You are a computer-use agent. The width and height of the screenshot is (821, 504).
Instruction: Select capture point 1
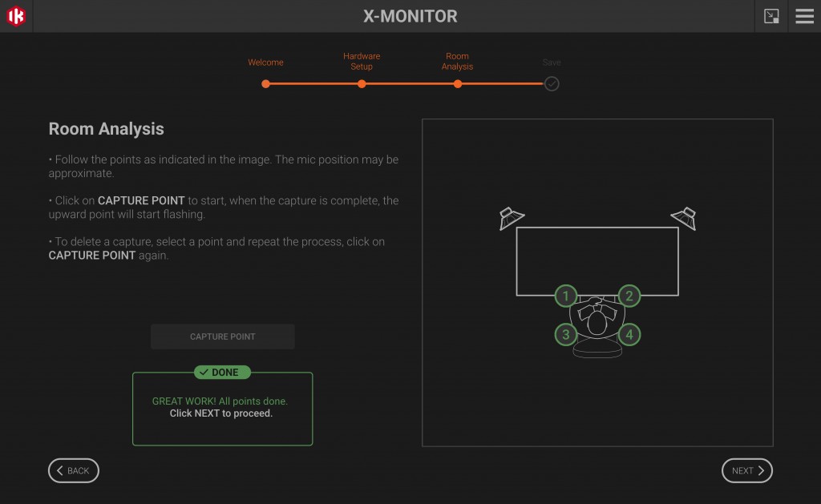(566, 296)
